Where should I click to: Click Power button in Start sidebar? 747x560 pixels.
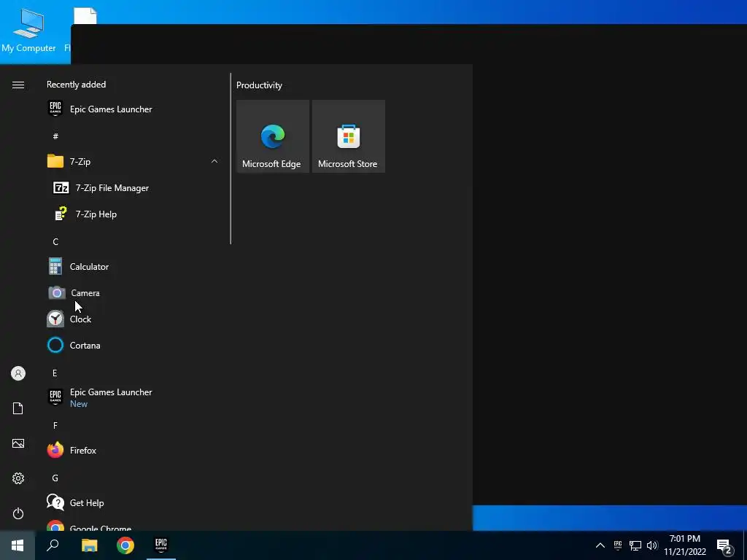tap(18, 513)
